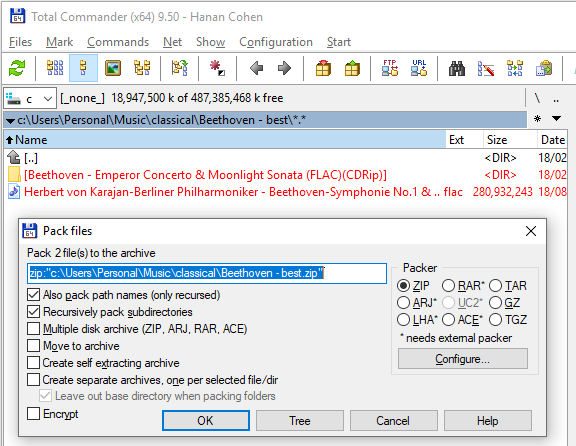Open the Configuration menu
576x446 pixels.
[276, 42]
